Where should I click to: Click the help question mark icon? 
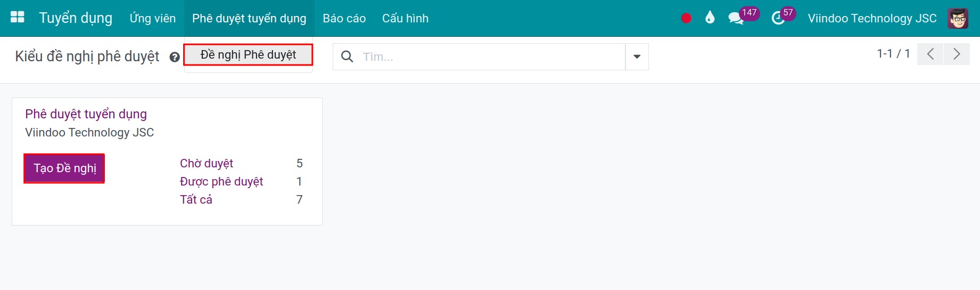click(175, 57)
